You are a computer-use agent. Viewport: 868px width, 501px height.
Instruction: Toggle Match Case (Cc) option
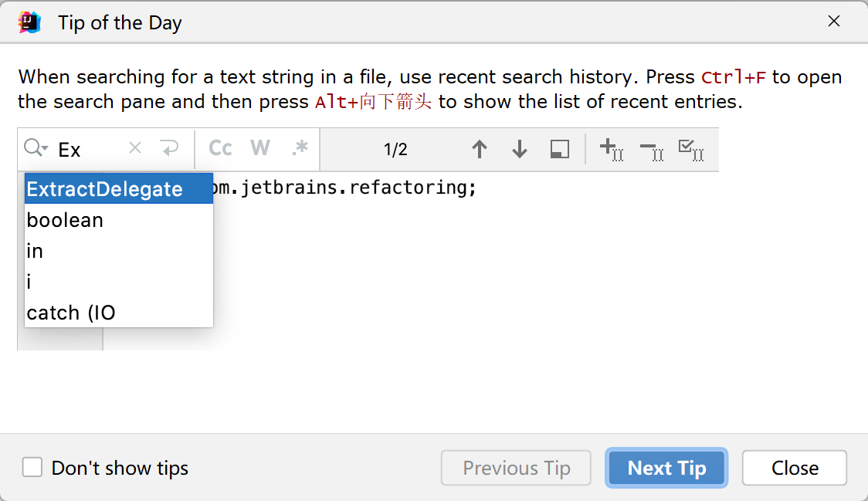221,148
